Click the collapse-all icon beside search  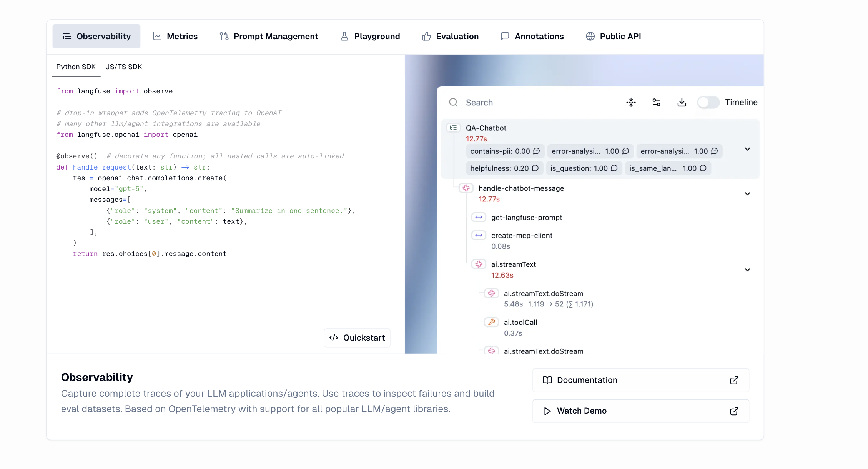pyautogui.click(x=631, y=102)
